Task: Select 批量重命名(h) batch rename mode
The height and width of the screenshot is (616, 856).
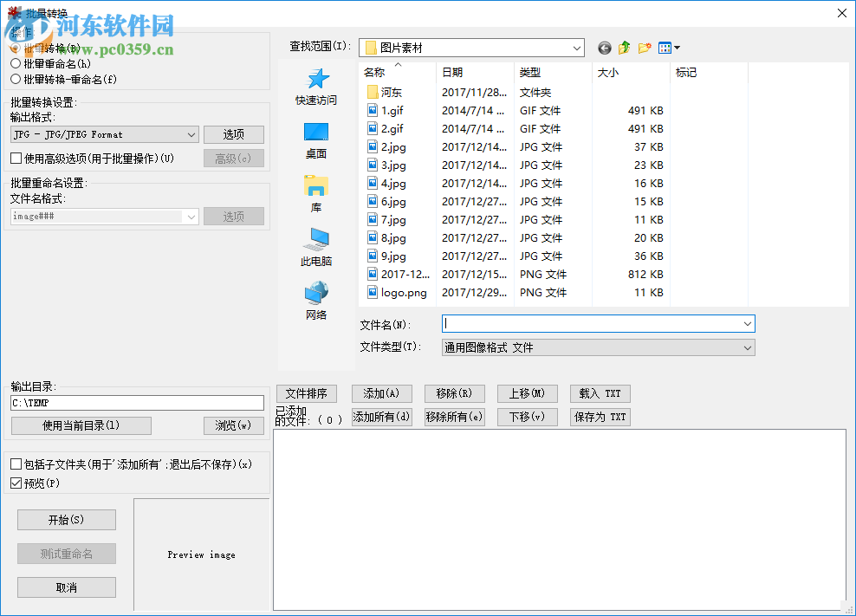Action: 15,62
